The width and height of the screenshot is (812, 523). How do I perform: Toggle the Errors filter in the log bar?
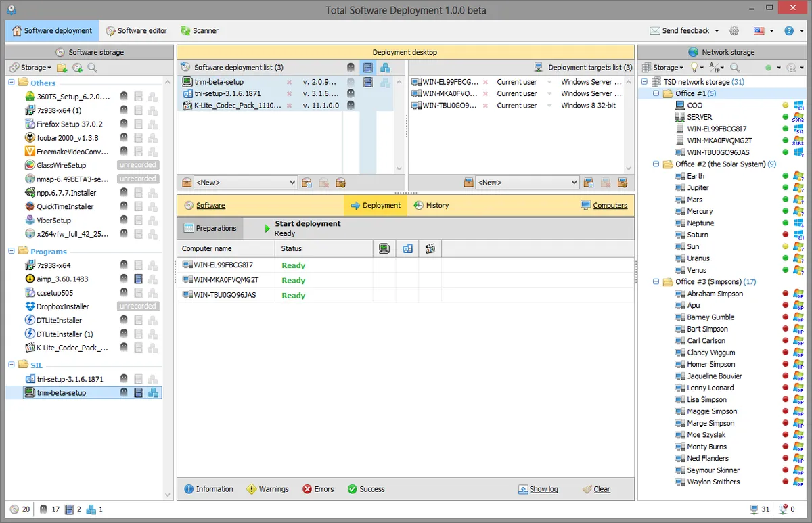318,488
